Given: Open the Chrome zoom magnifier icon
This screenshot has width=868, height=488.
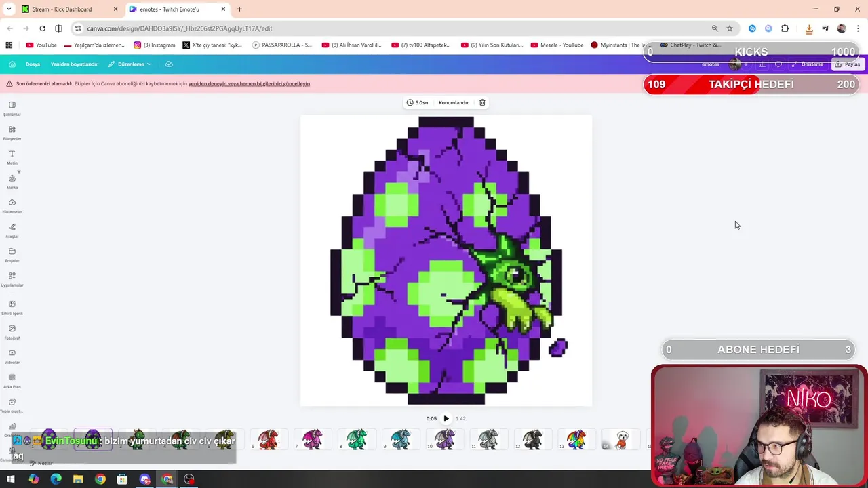Looking at the screenshot, I should 715,28.
